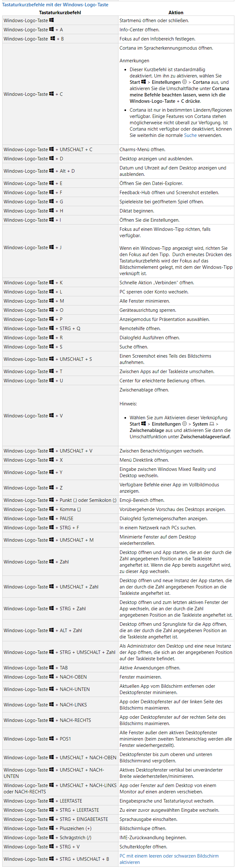Screen dimensions: 235x868
Task: Click the Windows logo icon in '+ TAB' row
Action: point(51,667)
